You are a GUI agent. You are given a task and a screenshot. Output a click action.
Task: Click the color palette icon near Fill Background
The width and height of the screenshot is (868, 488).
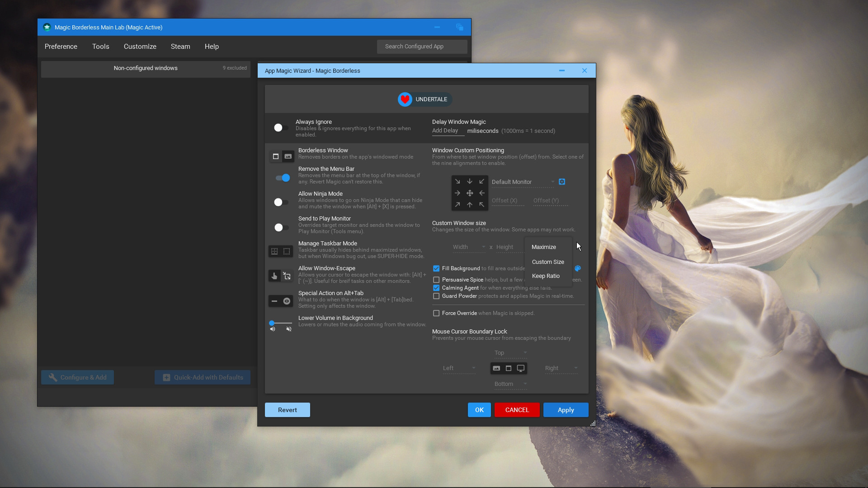pos(578,268)
